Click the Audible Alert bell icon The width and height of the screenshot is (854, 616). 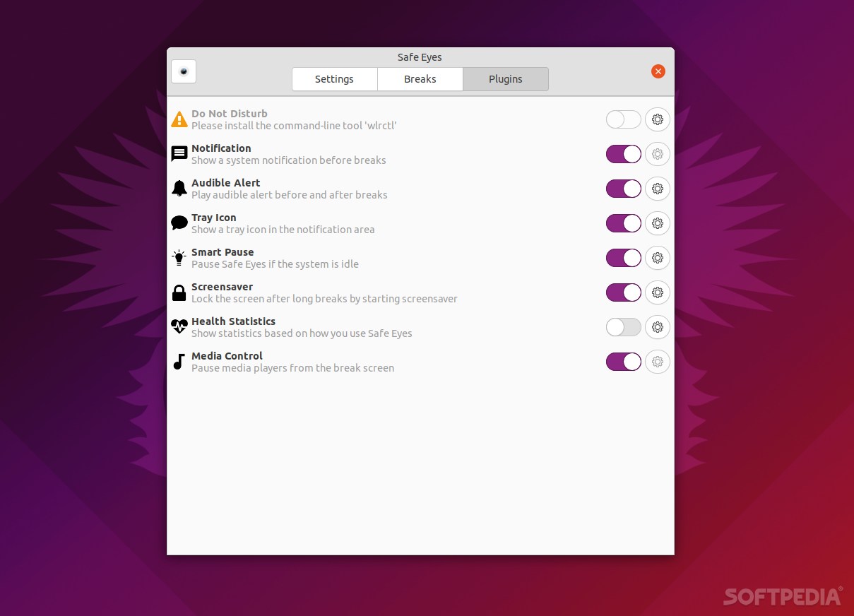click(x=179, y=188)
